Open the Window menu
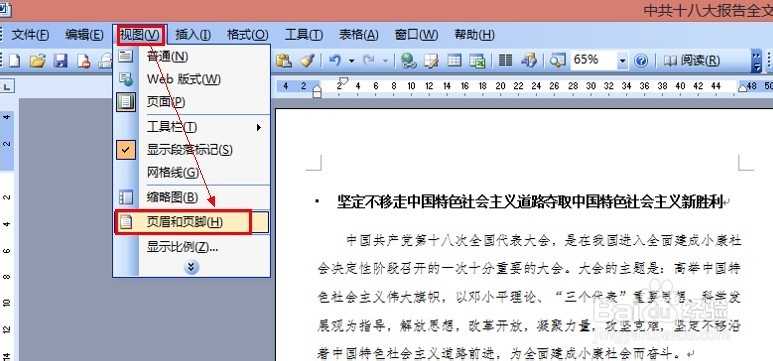This screenshot has width=773, height=361. (x=416, y=35)
